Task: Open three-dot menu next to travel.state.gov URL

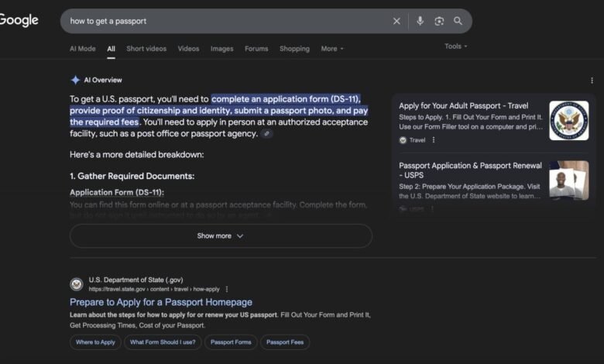Action: [x=226, y=289]
